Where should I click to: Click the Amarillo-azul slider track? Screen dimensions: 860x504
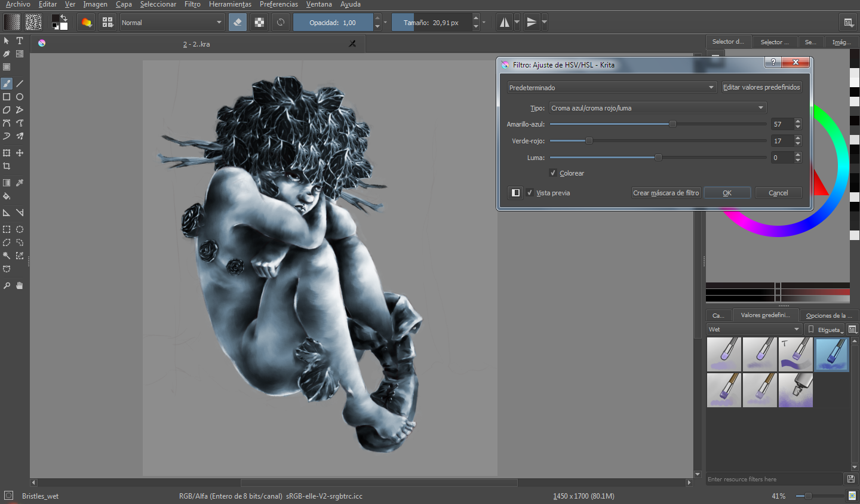pos(658,124)
